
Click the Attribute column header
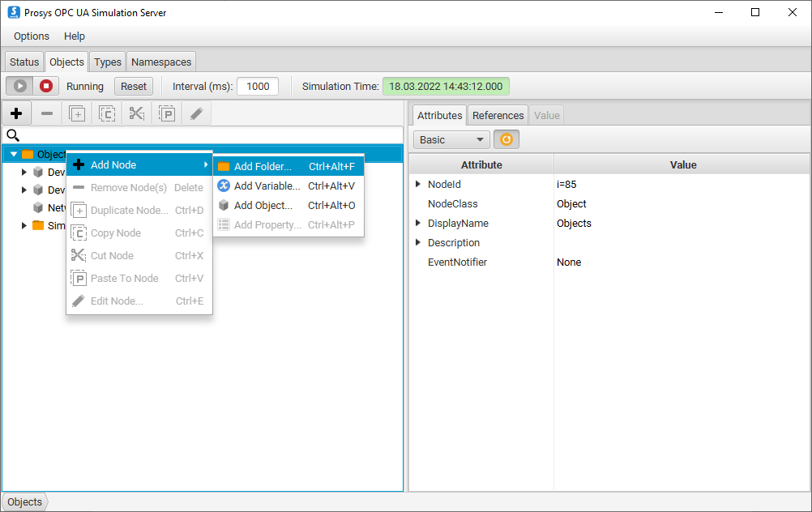481,164
